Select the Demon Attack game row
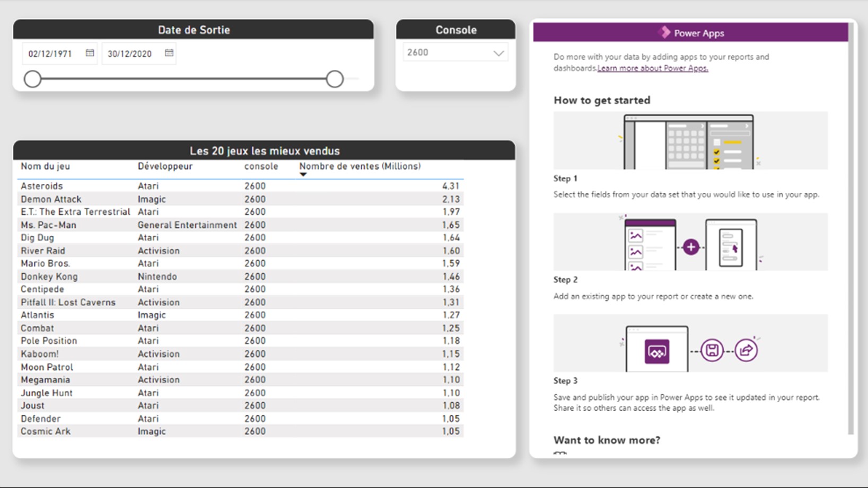Screen dimensions: 868x488 point(240,199)
